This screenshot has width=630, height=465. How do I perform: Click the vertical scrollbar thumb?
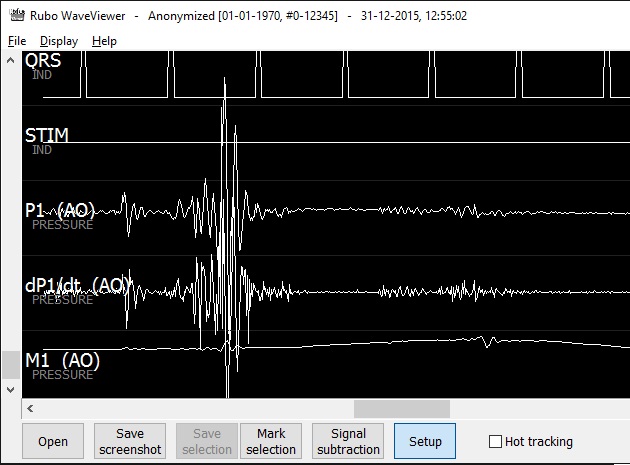tap(10, 365)
